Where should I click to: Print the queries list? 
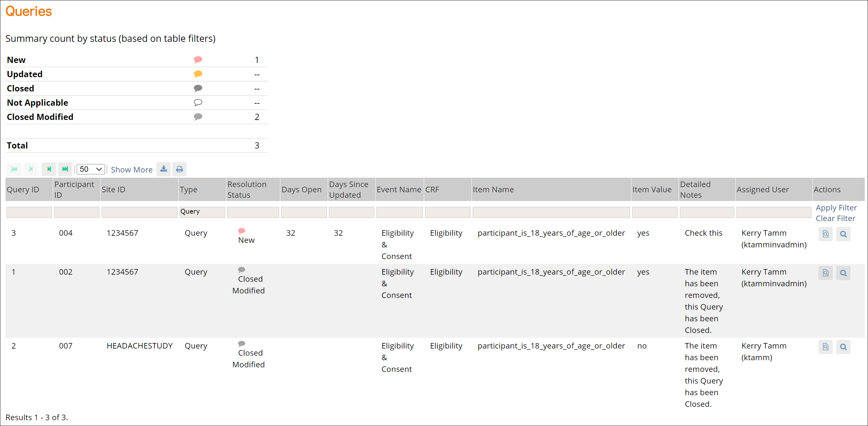[179, 169]
